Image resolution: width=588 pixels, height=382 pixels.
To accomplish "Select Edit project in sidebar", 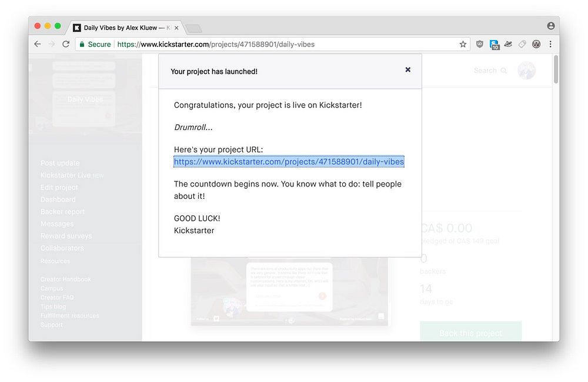I will [x=59, y=187].
